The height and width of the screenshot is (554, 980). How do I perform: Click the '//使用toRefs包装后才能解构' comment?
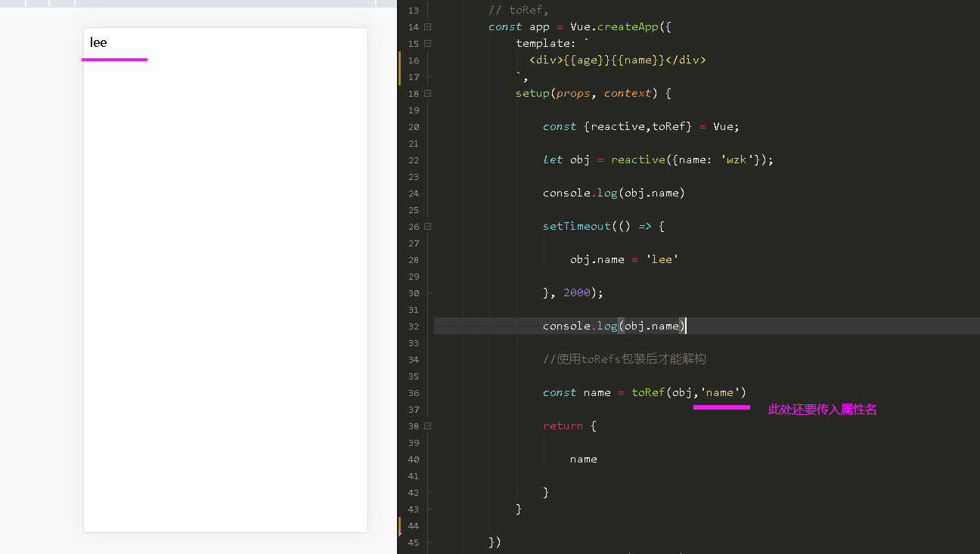(x=625, y=359)
